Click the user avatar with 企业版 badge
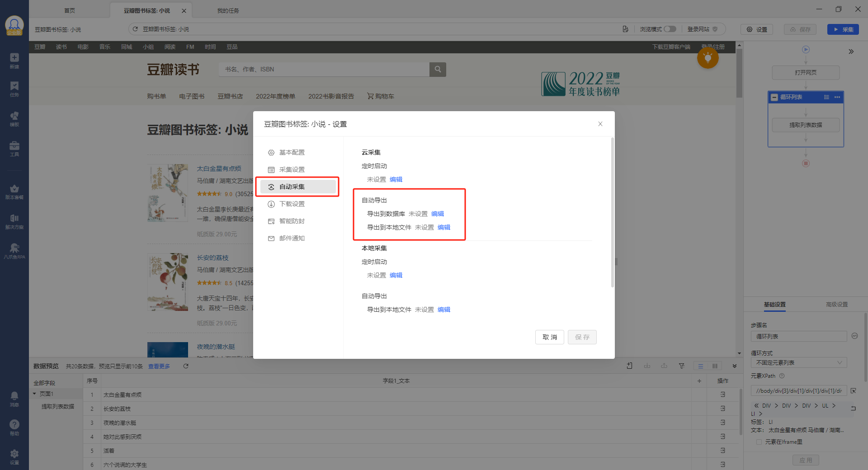This screenshot has width=868, height=470. 14,26
